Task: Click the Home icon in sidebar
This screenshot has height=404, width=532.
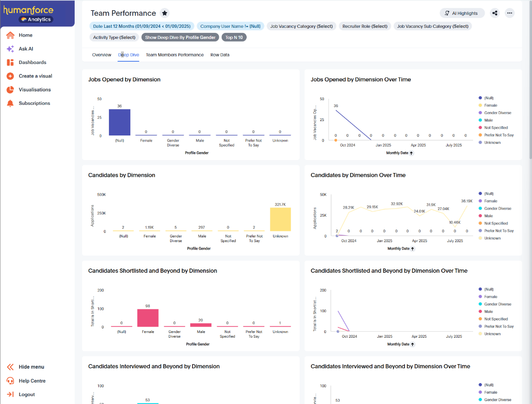Action: click(x=10, y=35)
